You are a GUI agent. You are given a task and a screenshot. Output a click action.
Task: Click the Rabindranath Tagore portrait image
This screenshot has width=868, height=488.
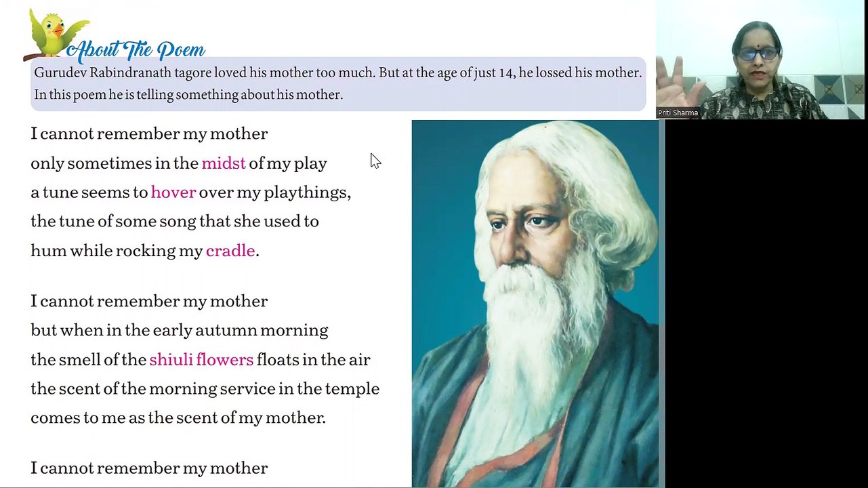coord(535,303)
